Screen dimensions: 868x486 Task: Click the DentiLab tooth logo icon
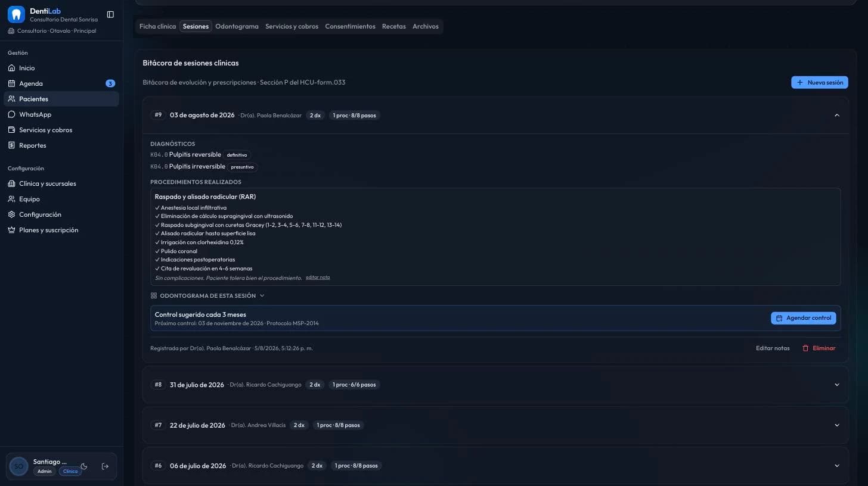(x=16, y=14)
